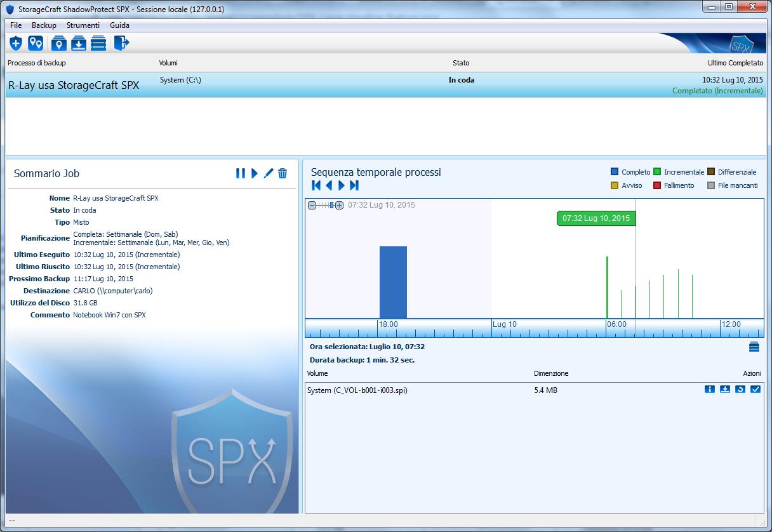Click the Dimensione column header
Viewport: 772px width, 532px height.
coord(551,373)
